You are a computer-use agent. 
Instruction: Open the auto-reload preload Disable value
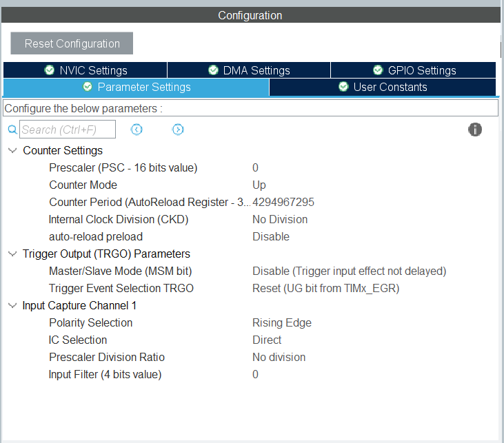click(271, 236)
